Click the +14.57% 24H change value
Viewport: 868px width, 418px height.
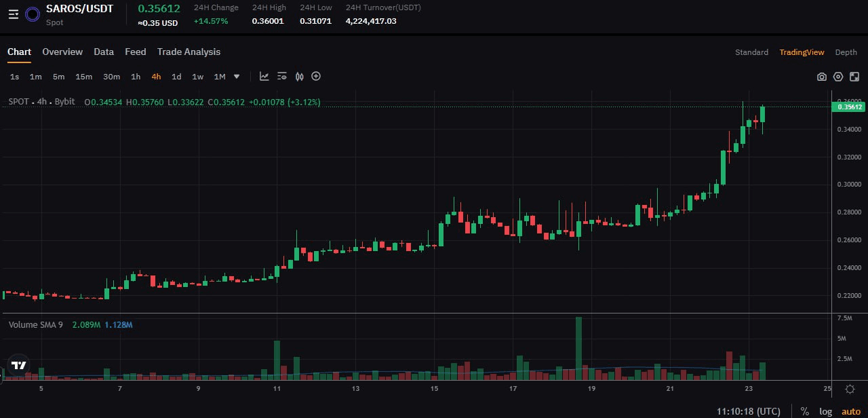pyautogui.click(x=211, y=21)
